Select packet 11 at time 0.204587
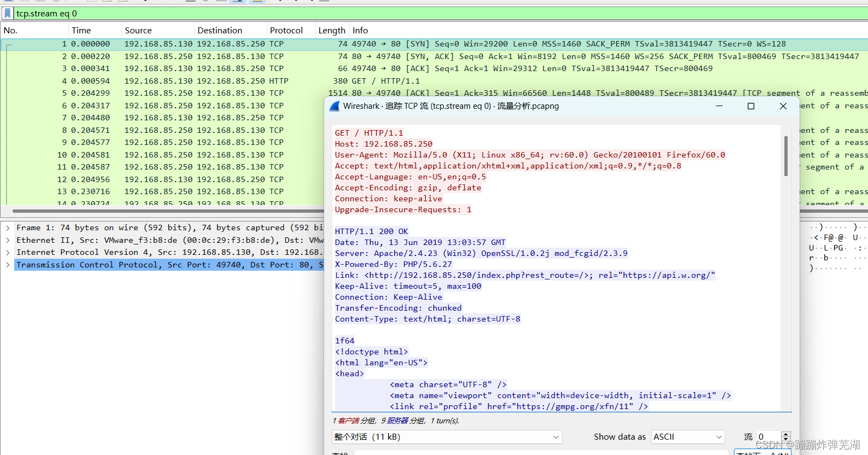The image size is (868, 455). click(x=162, y=167)
